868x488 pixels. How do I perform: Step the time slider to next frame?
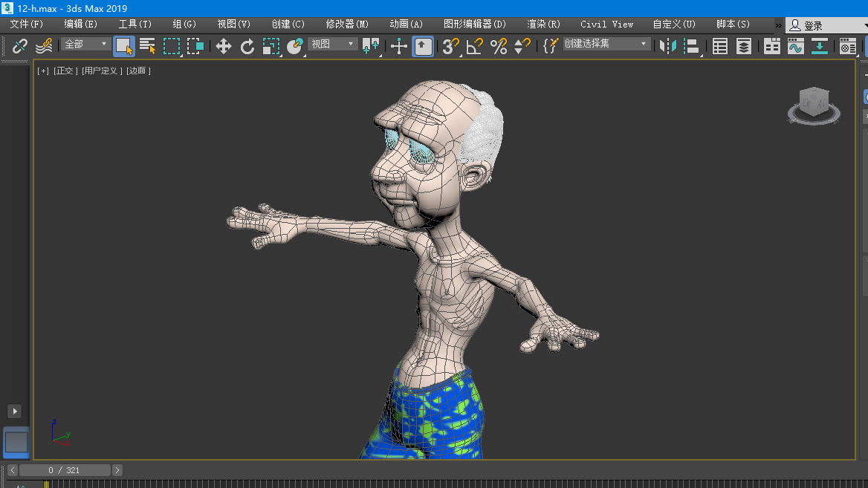[x=117, y=470]
